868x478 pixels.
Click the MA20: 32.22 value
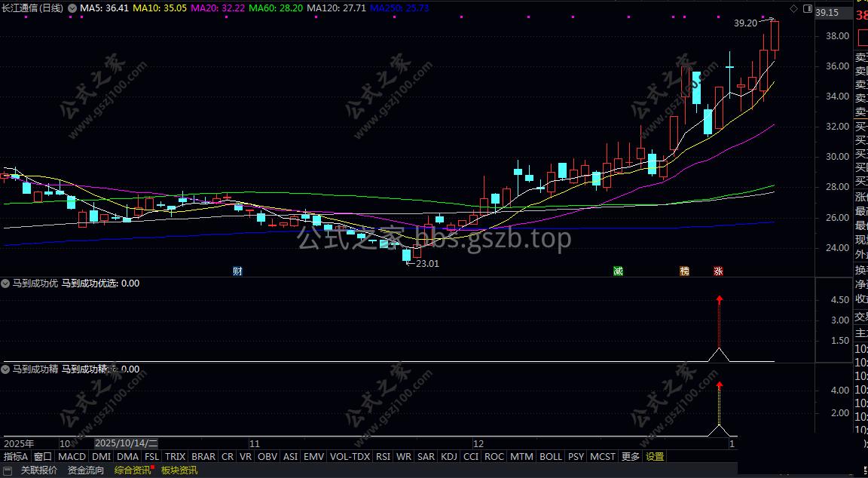click(218, 8)
